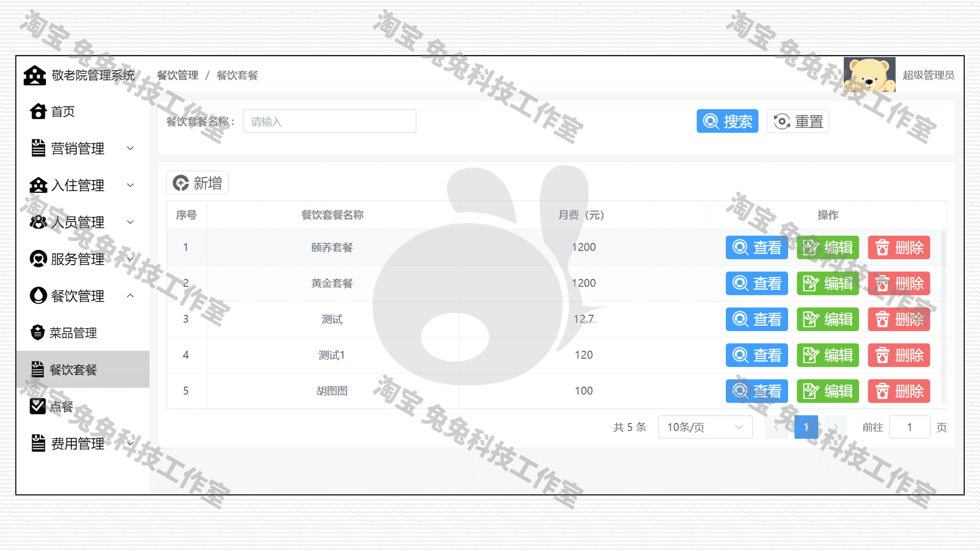Click the nursing home system logo icon

(35, 75)
